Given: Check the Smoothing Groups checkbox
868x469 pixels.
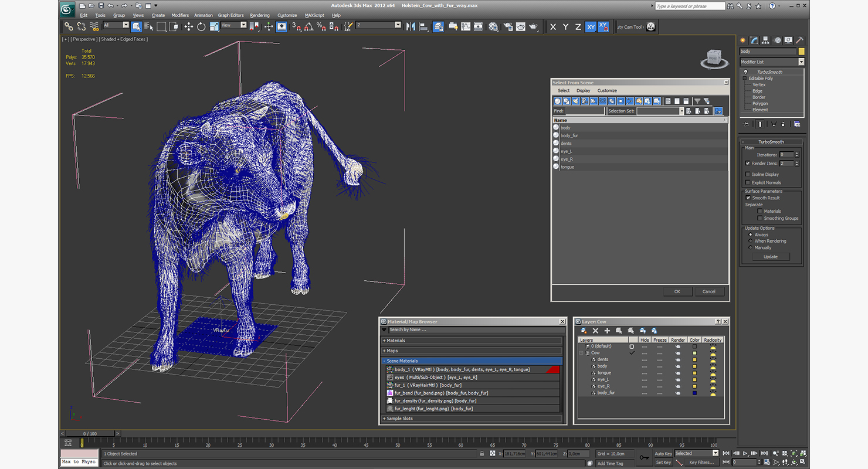Looking at the screenshot, I should pyautogui.click(x=760, y=218).
